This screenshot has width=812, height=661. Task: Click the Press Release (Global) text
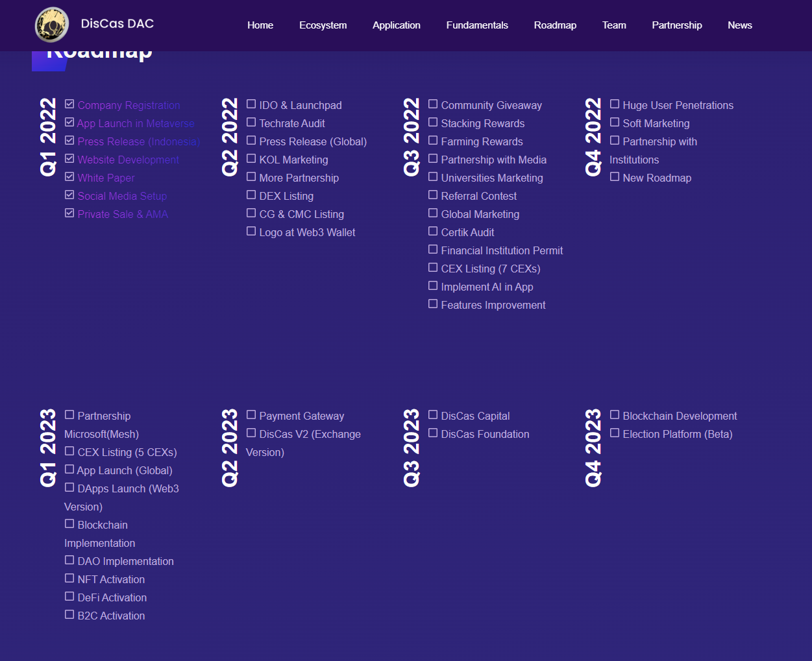click(313, 141)
